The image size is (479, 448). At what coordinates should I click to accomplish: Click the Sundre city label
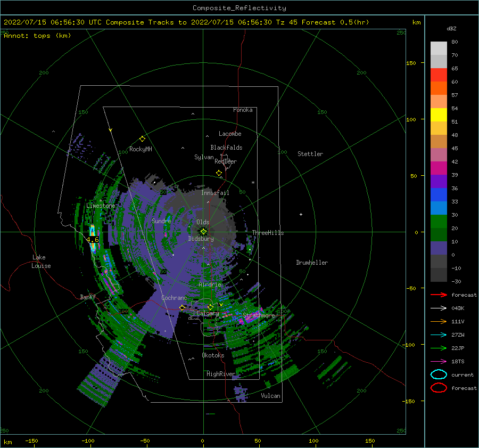click(161, 221)
